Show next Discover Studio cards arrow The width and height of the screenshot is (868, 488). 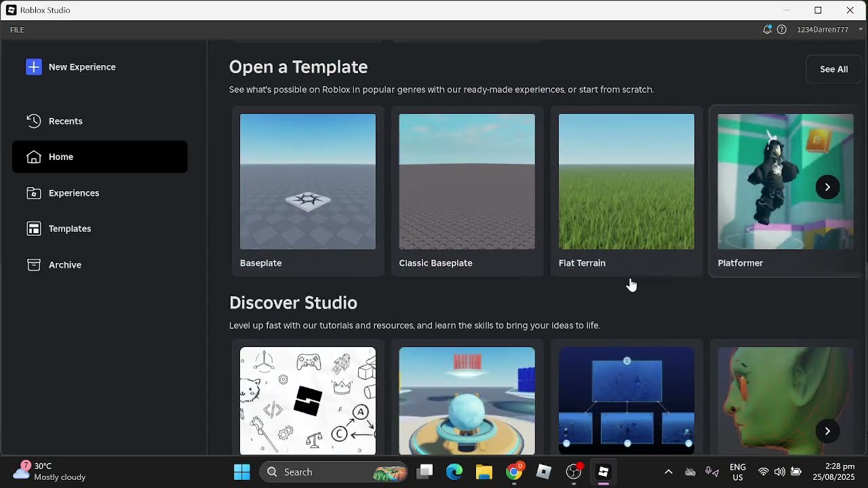827,431
